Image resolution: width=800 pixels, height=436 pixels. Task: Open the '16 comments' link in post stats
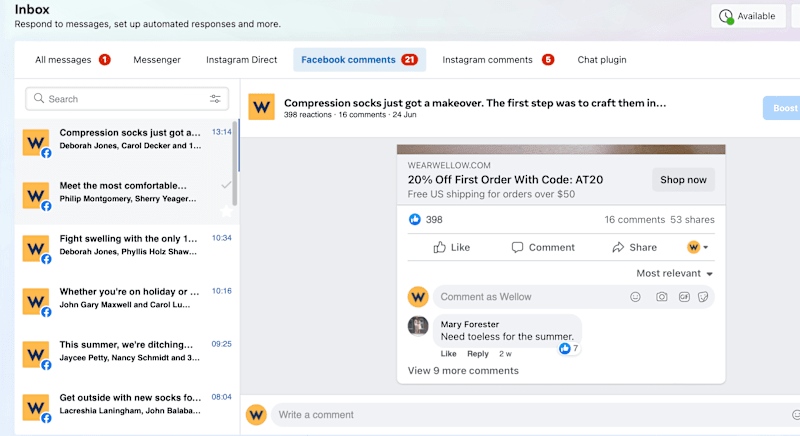pos(635,220)
